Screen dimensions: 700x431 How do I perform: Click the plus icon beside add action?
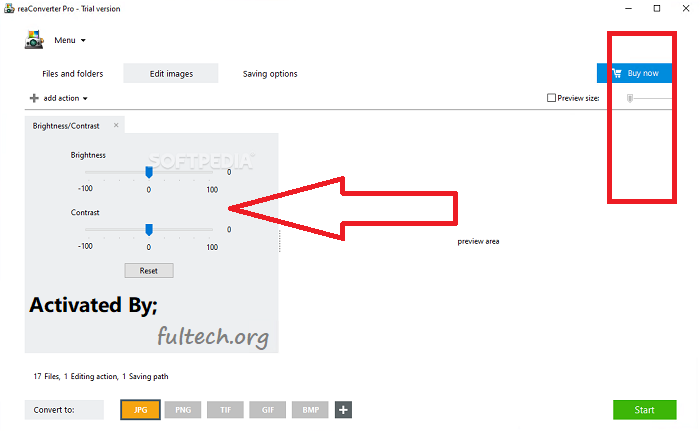(x=34, y=98)
